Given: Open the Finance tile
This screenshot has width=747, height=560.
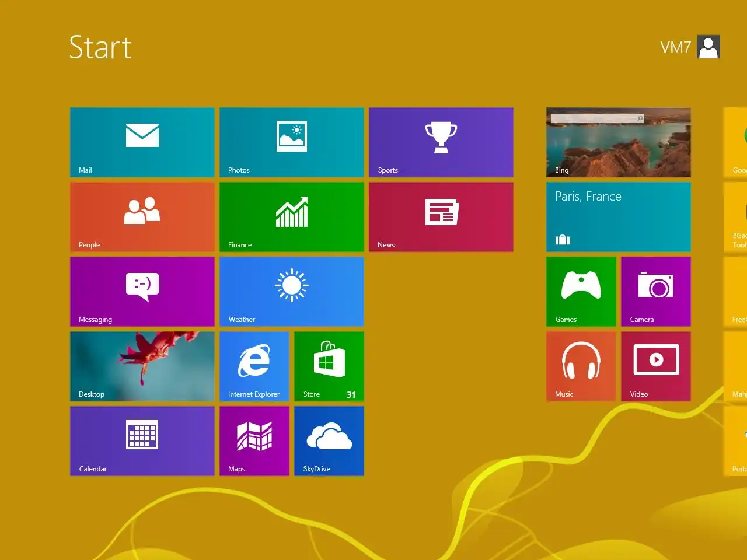Looking at the screenshot, I should [x=292, y=217].
